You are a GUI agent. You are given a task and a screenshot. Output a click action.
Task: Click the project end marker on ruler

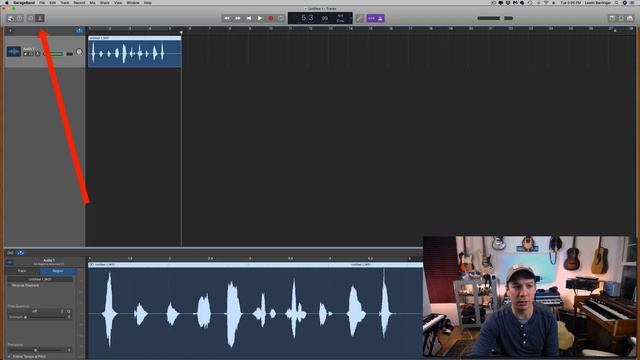point(615,31)
